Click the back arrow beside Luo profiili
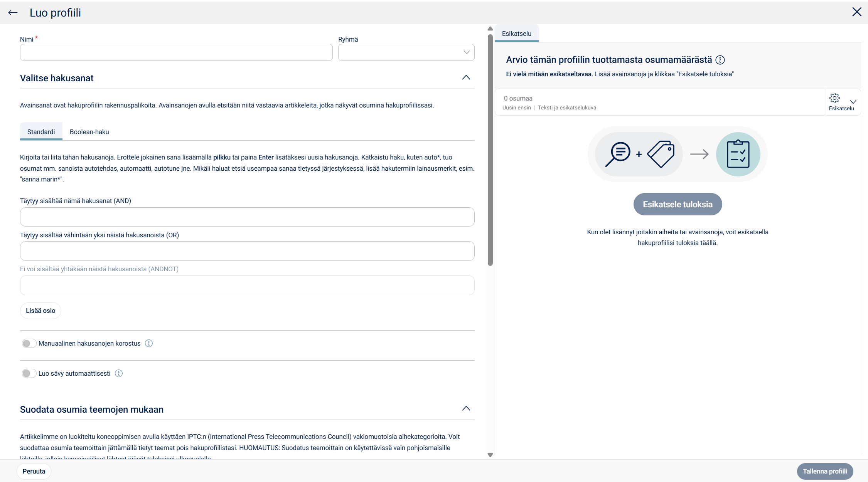 [x=13, y=13]
